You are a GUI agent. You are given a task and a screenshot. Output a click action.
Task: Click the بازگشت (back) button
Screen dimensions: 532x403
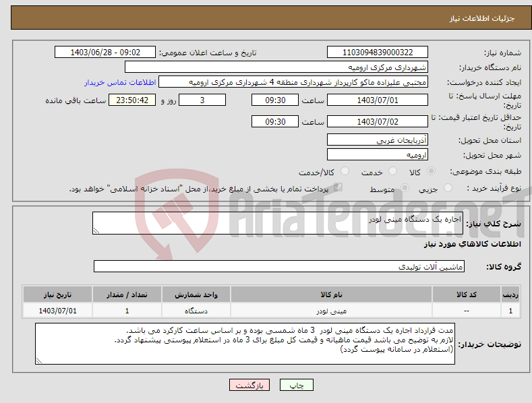click(x=249, y=385)
